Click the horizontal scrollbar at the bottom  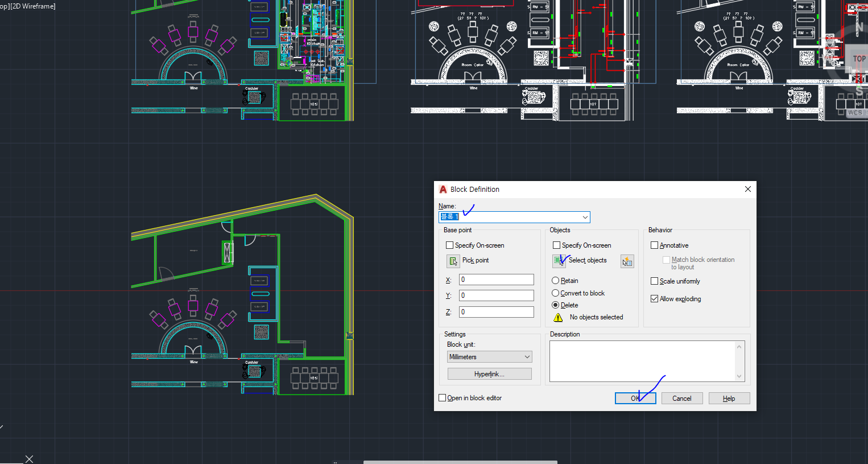coord(460,462)
